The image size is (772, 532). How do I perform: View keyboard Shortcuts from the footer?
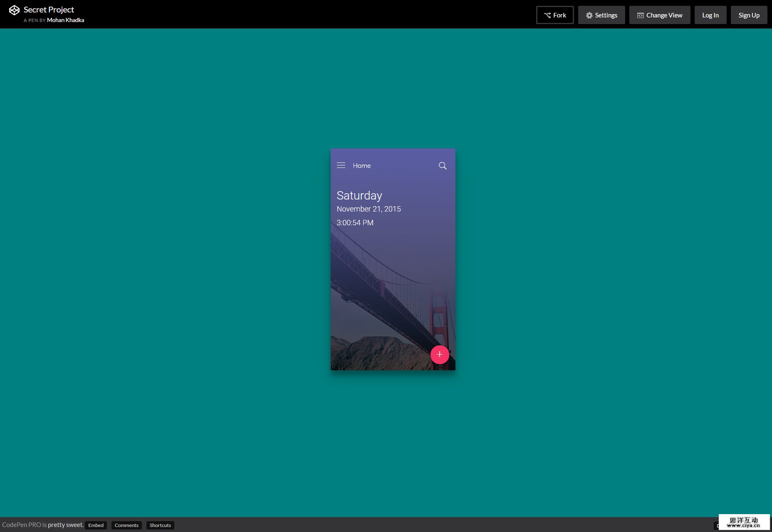(x=160, y=525)
